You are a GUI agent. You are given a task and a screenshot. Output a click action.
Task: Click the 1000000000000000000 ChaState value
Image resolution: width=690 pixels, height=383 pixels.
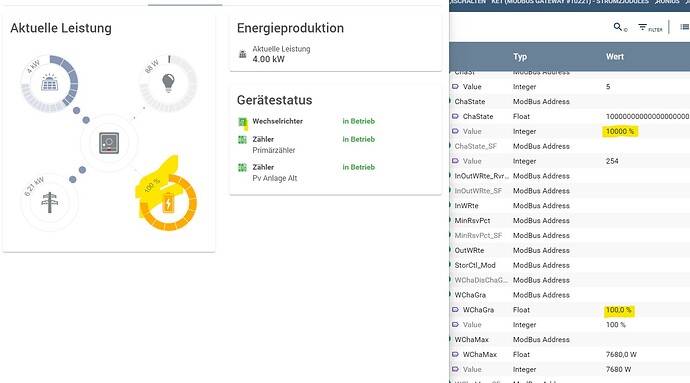pos(647,116)
